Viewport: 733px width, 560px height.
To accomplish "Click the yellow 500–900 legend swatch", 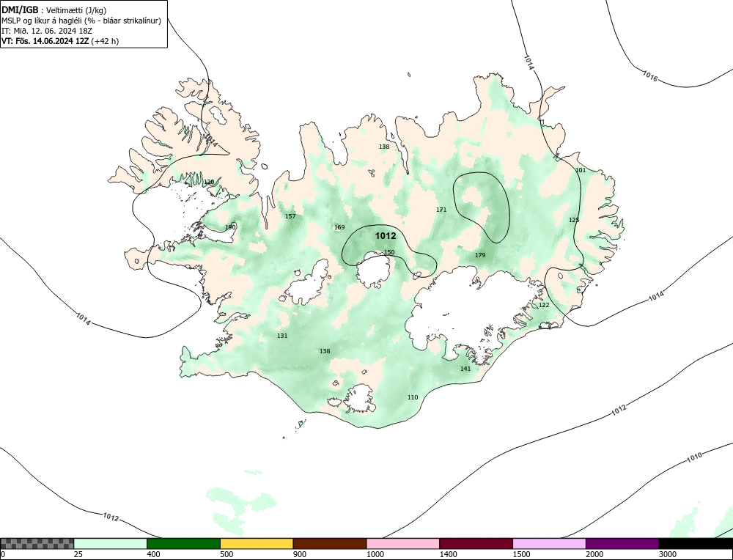I will point(257,544).
